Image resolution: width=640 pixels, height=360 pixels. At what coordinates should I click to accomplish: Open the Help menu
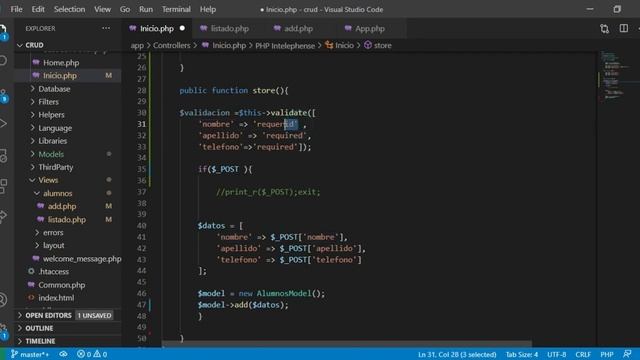point(208,9)
